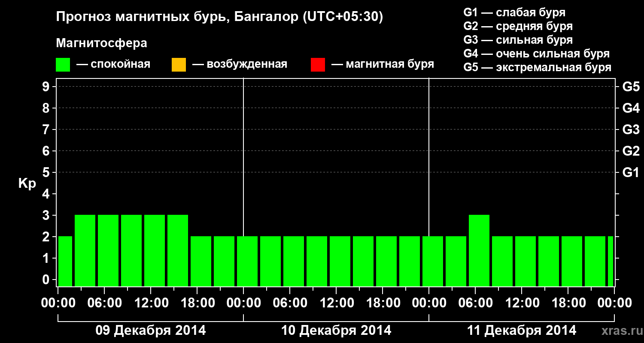644x343 pixels.
Task: Click the G3 label on the right axis
Action: point(631,129)
